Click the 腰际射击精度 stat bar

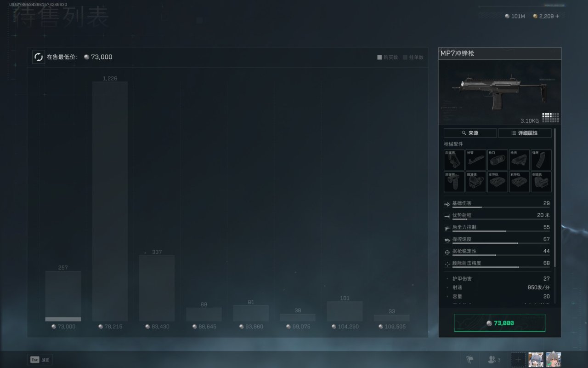point(501,267)
